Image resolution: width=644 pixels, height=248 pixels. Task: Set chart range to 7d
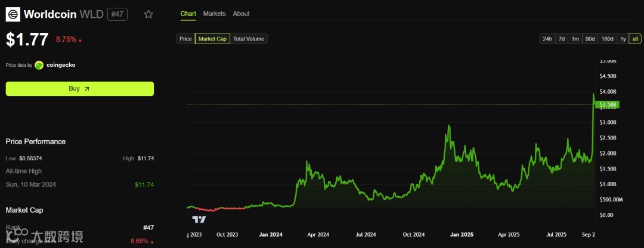click(562, 39)
